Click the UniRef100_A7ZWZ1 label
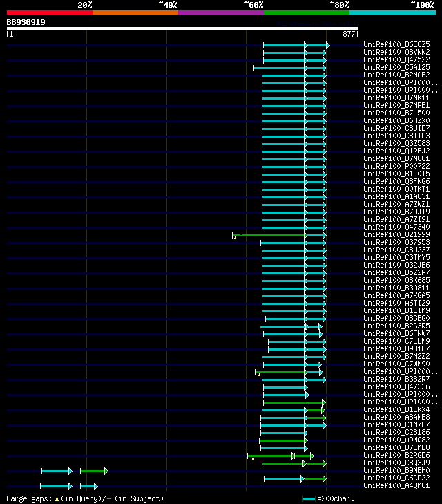 coord(396,204)
